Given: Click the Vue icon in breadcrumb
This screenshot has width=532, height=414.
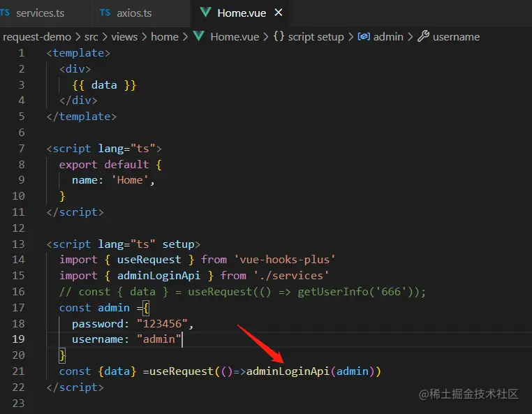Looking at the screenshot, I should coord(198,36).
